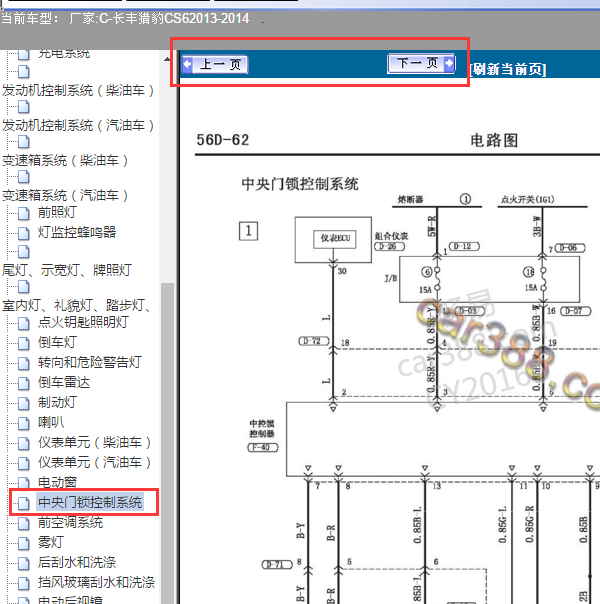
Task: Open 后刮水和洗涤 entry
Action: click(x=77, y=562)
